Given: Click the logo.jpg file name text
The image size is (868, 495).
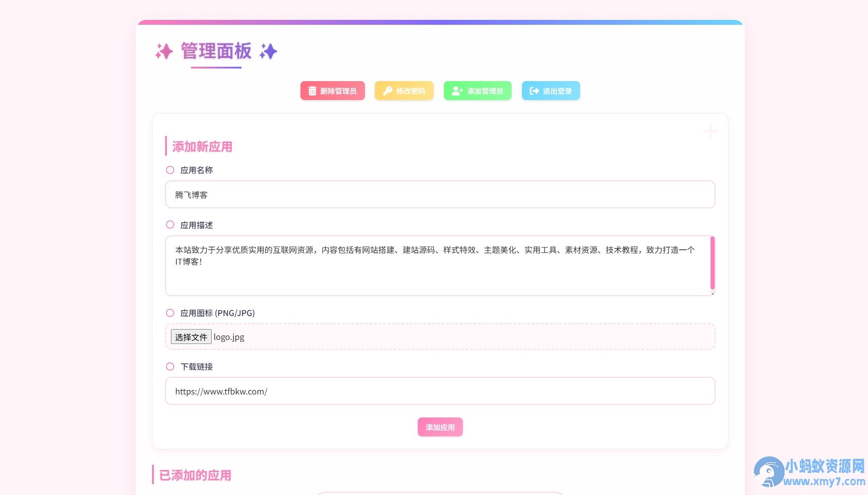Looking at the screenshot, I should pos(229,337).
